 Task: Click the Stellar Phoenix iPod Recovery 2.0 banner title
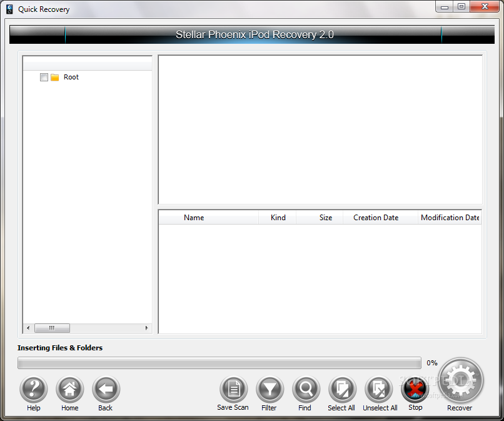coord(255,34)
